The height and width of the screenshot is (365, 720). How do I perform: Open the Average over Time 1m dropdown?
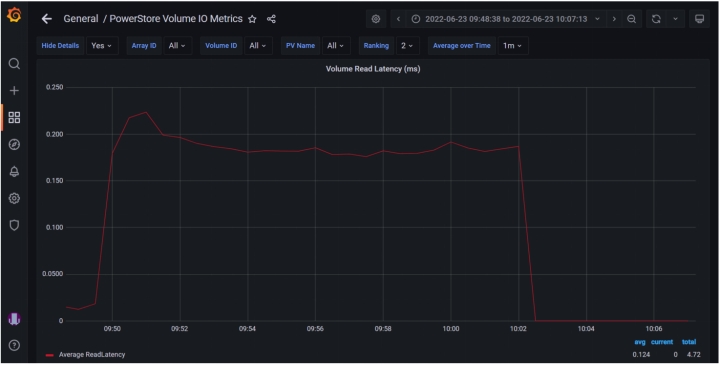click(x=512, y=45)
